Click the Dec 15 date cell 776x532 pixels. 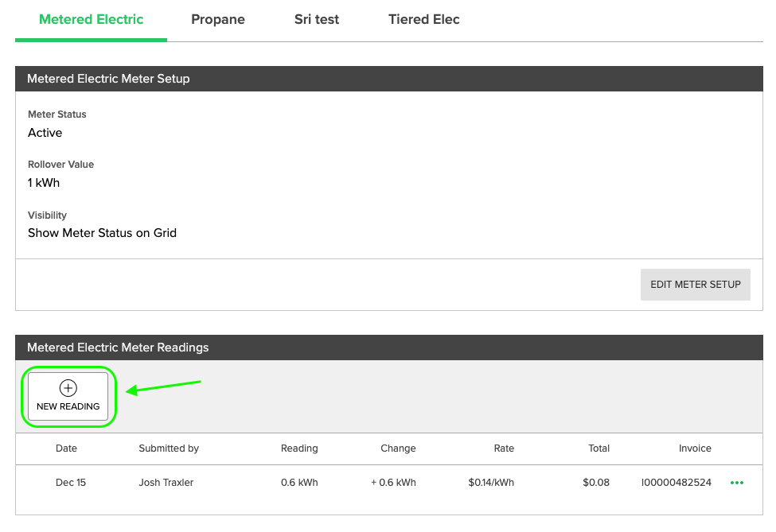coord(71,483)
